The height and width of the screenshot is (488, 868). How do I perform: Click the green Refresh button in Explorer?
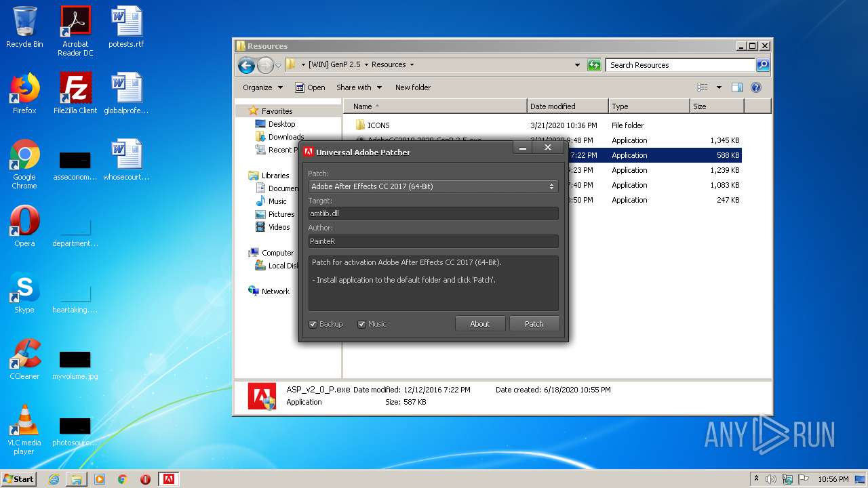click(x=594, y=65)
